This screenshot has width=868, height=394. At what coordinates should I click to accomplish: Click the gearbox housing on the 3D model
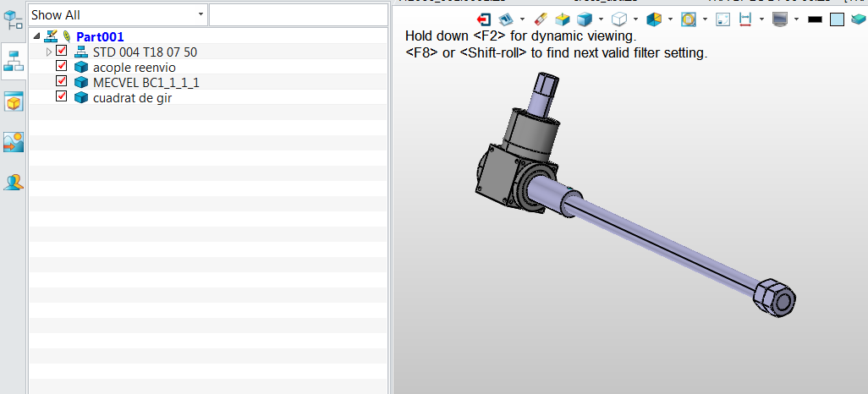point(498,174)
